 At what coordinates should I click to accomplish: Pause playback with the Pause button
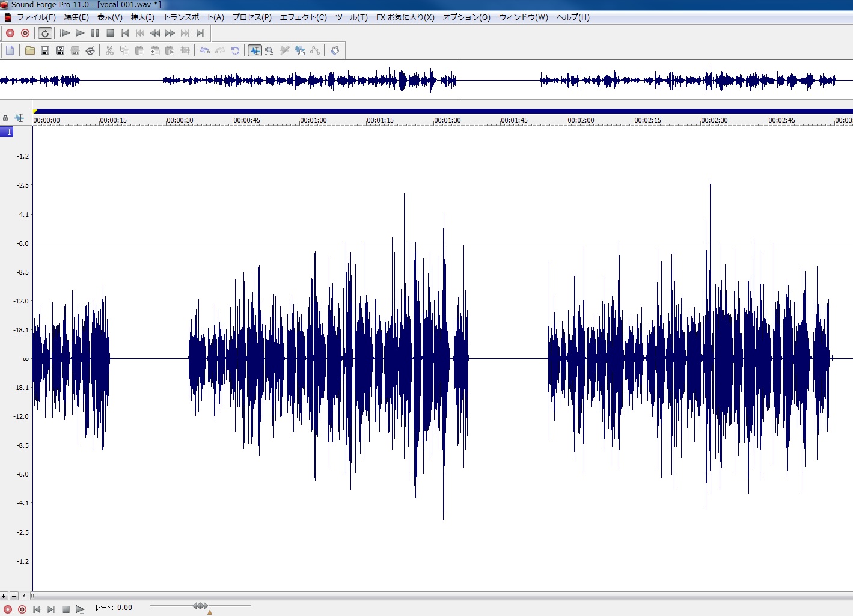point(95,33)
